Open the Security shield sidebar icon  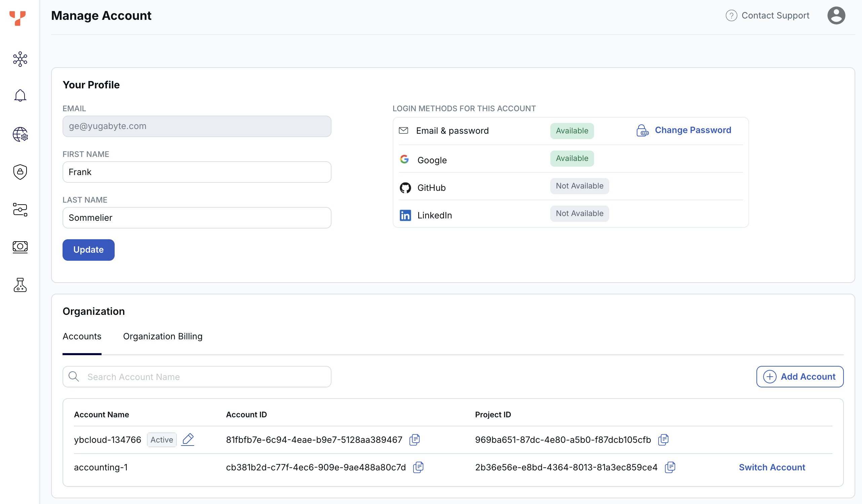tap(20, 172)
